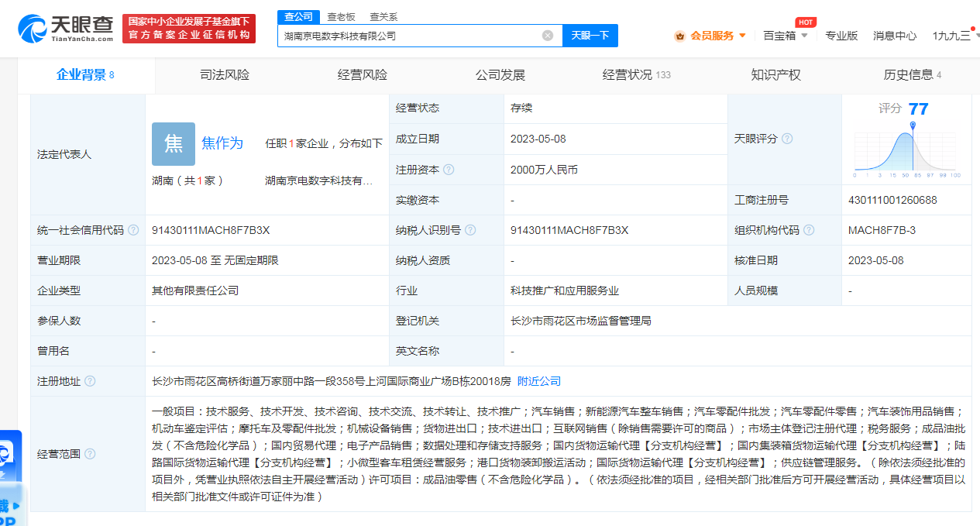
Task: Click the 行业 value 科技推广和应用服务业
Action: point(565,291)
